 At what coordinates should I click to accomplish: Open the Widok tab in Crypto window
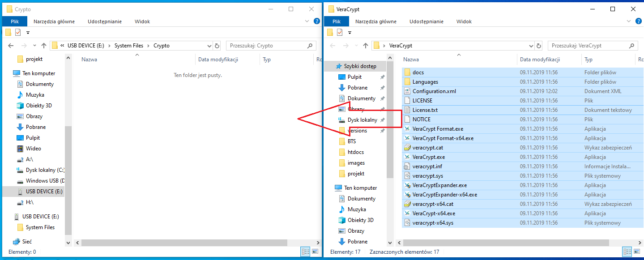(142, 21)
